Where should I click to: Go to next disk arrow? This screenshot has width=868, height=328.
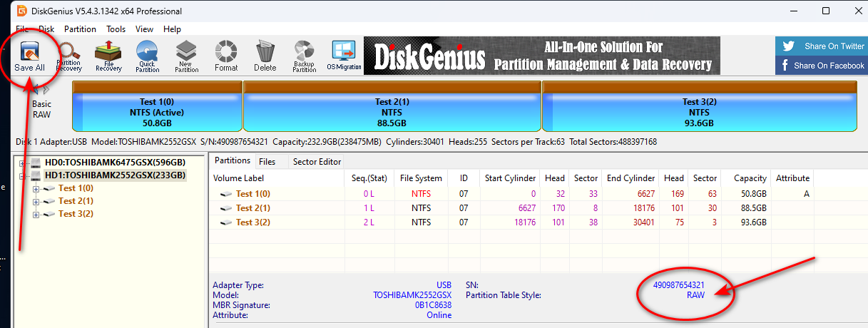coord(46,90)
